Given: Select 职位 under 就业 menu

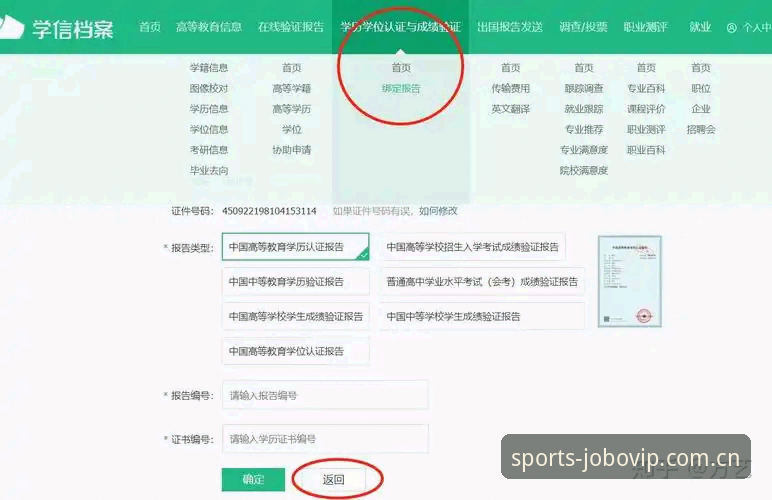Looking at the screenshot, I should click(701, 89).
